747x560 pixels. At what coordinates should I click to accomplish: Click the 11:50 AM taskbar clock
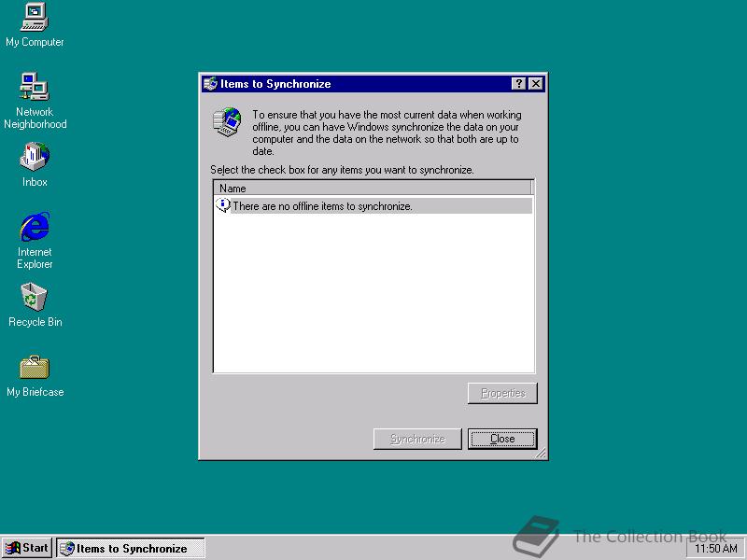pos(715,549)
